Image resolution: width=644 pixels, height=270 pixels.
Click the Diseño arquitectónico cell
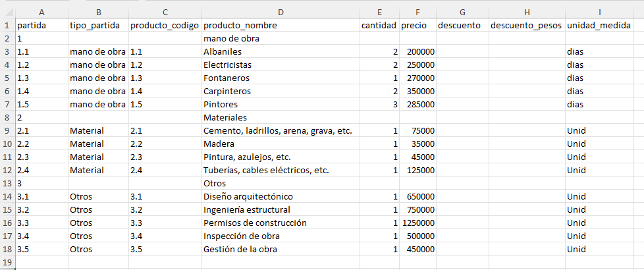click(281, 196)
